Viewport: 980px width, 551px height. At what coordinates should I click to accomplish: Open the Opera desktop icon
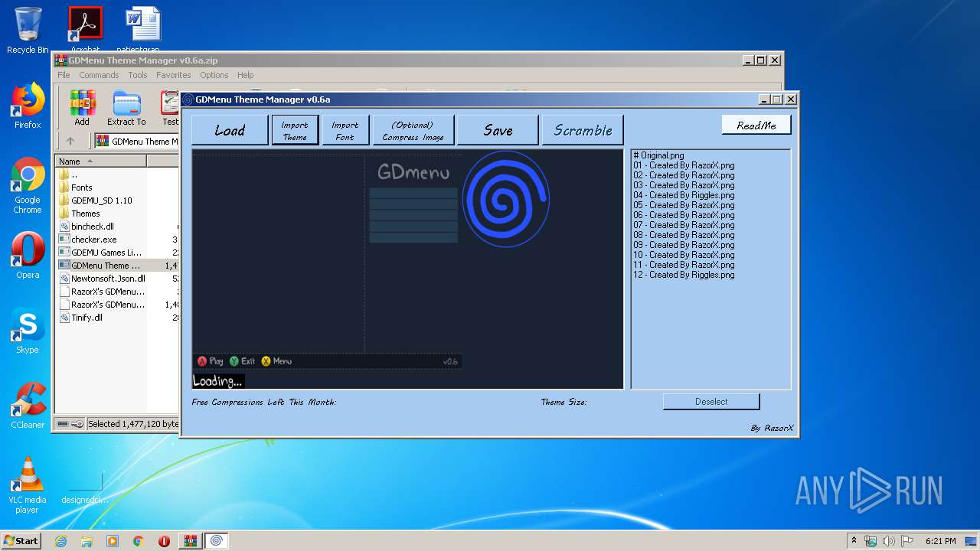click(x=28, y=256)
